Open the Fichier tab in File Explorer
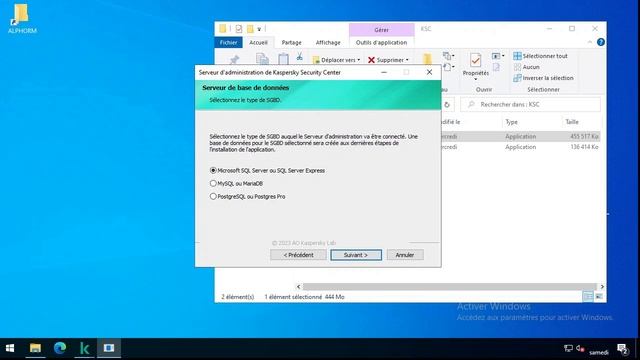This screenshot has height=360, width=640. (x=228, y=42)
